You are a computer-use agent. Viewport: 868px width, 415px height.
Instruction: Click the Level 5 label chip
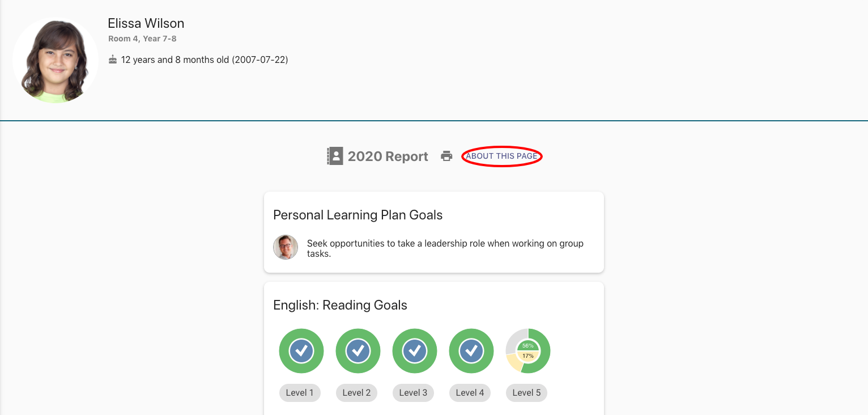pos(526,393)
